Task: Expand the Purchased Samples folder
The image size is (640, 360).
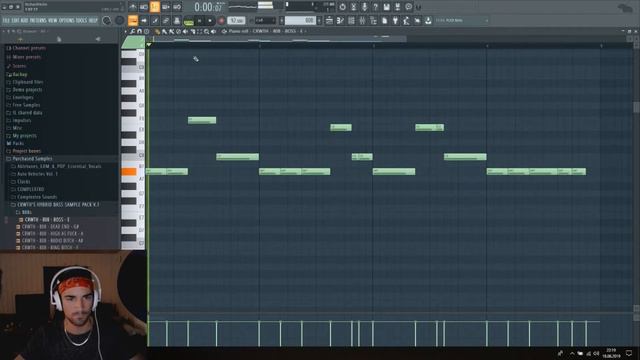Action: pyautogui.click(x=32, y=158)
